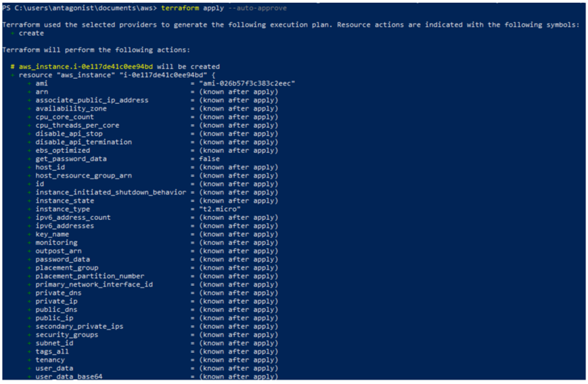Select the PS C:\users\antagonist\documents\aws> prompt path
Viewport: 588px width, 384px height.
coord(79,8)
